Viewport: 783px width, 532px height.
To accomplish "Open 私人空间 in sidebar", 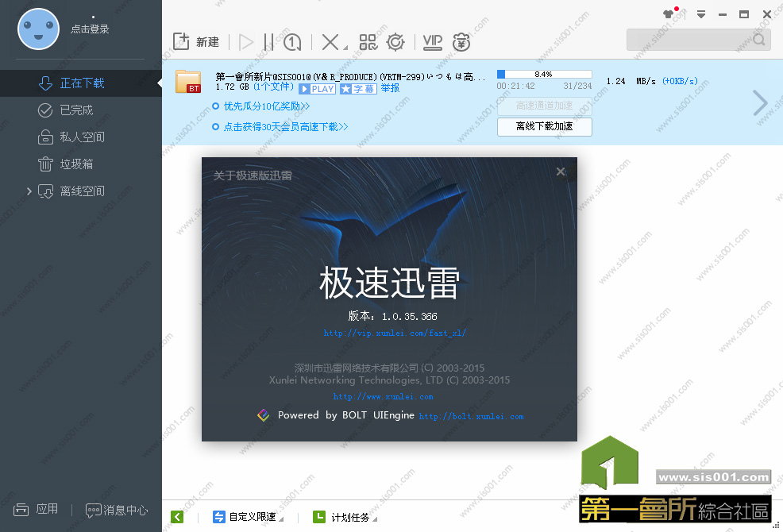I will coord(81,137).
